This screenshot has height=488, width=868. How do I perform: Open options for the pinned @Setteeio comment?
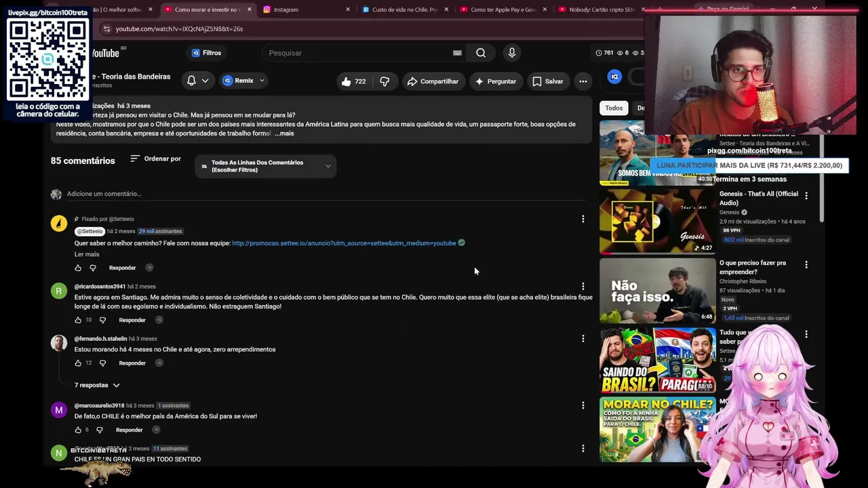[583, 219]
